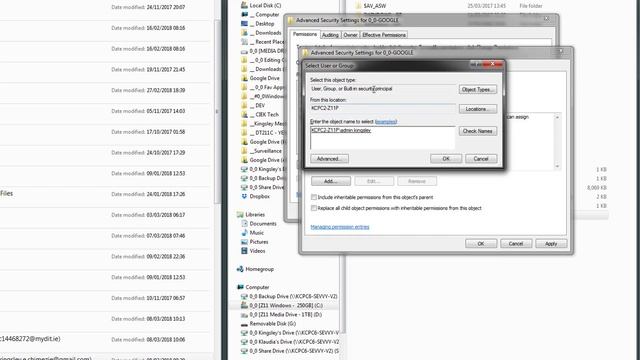
Task: Select the 0,0 [MEDIA DR drive shortcut
Action: coord(262,51)
